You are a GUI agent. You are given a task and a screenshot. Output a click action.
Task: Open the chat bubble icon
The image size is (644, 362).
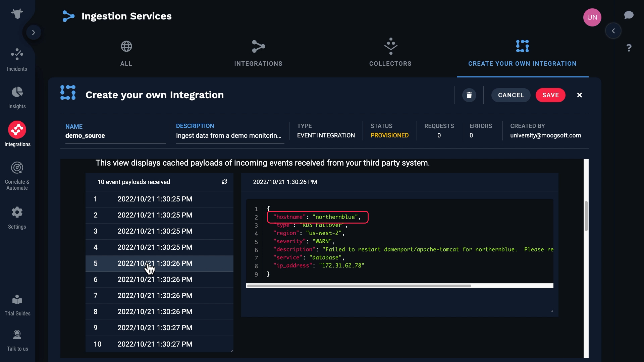pos(629,15)
